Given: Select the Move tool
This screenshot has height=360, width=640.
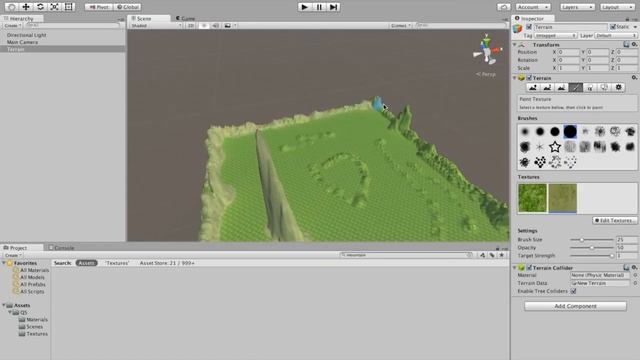Looking at the screenshot, I should pyautogui.click(x=26, y=7).
